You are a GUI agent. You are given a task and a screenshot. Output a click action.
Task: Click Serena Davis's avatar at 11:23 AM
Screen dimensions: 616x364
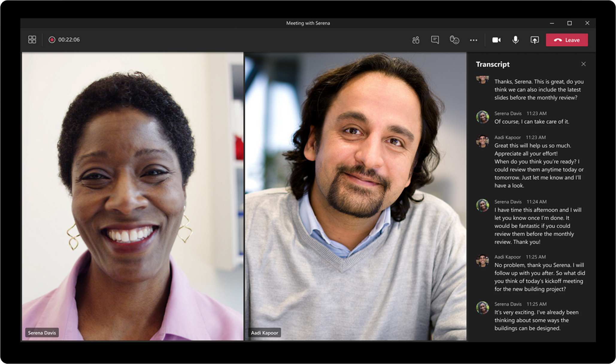coord(482,117)
